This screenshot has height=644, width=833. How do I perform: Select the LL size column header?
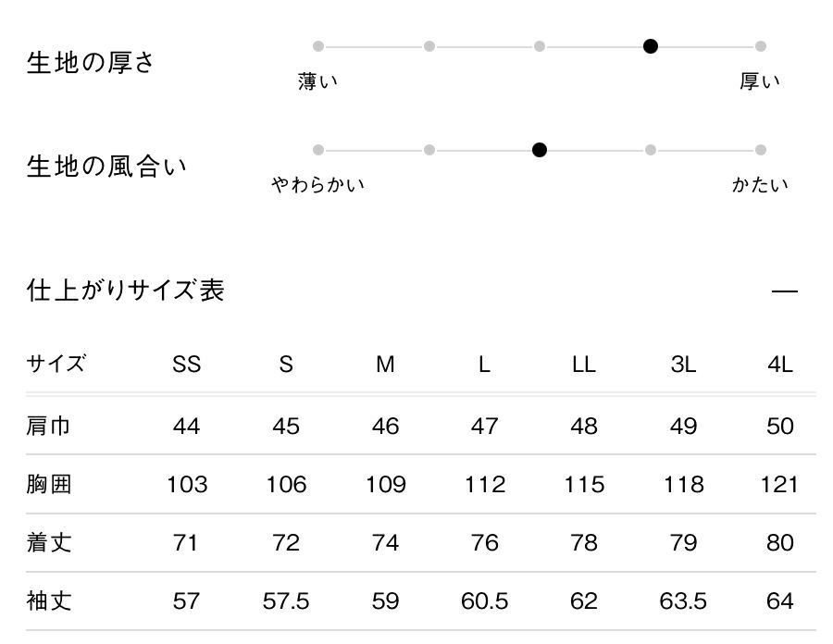click(583, 365)
